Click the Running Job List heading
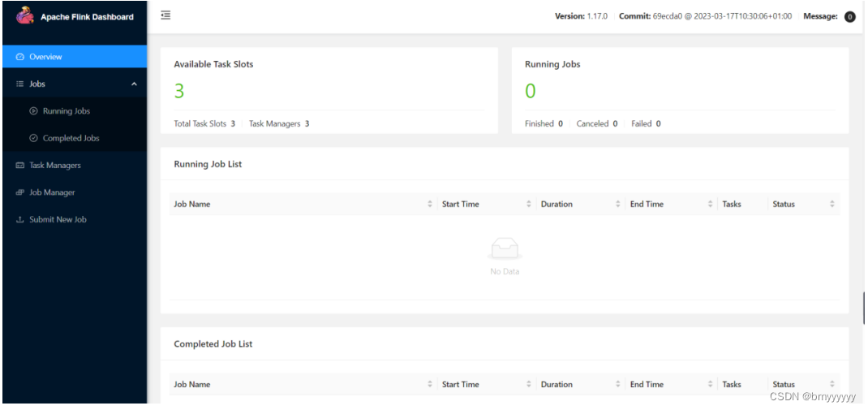Image resolution: width=868 pixels, height=410 pixels. 208,164
